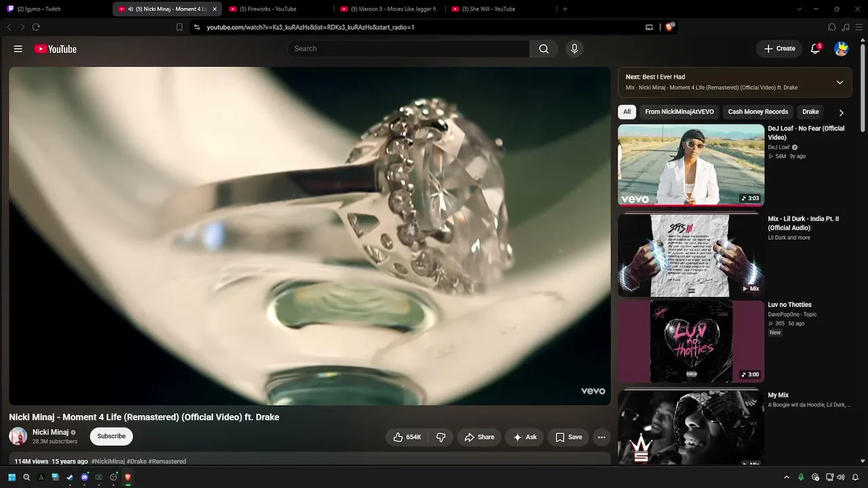Focus the YouTube search field

point(408,49)
